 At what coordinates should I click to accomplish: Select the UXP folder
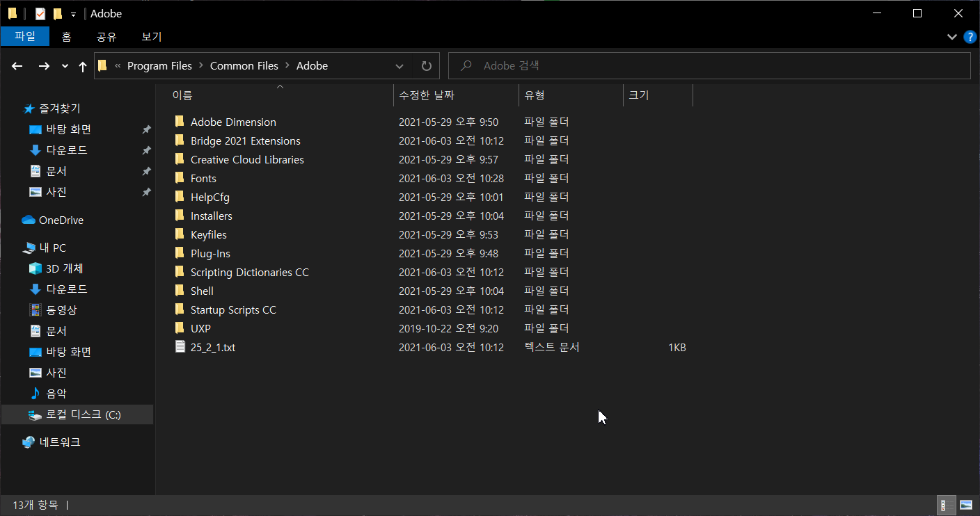200,328
